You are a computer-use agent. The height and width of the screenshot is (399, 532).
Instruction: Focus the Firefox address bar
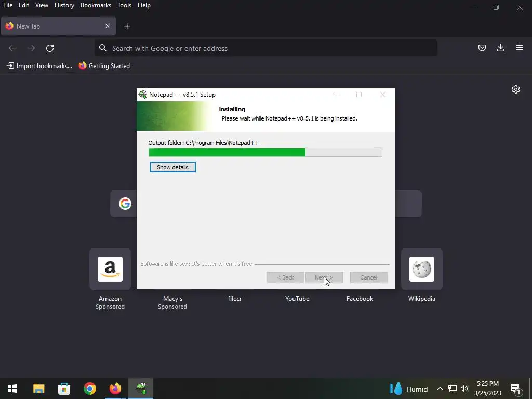pyautogui.click(x=265, y=48)
